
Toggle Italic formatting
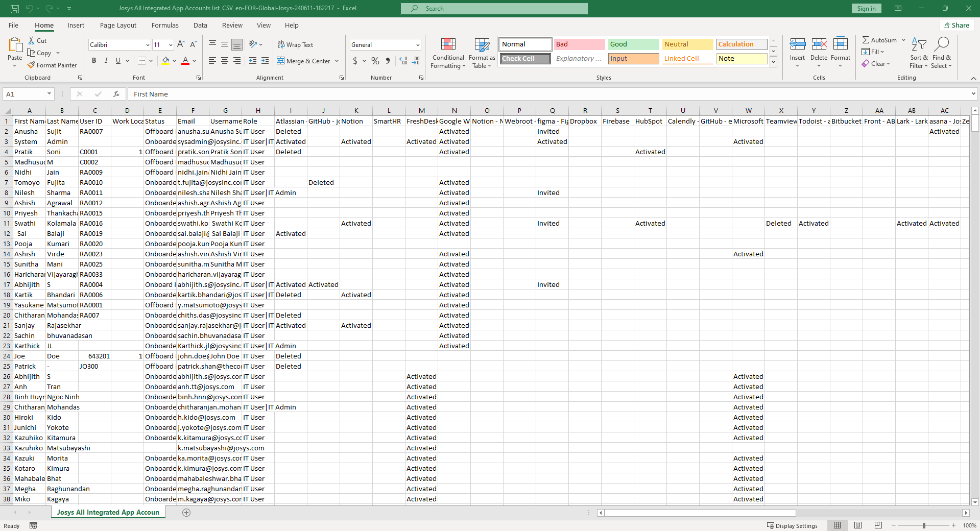106,61
